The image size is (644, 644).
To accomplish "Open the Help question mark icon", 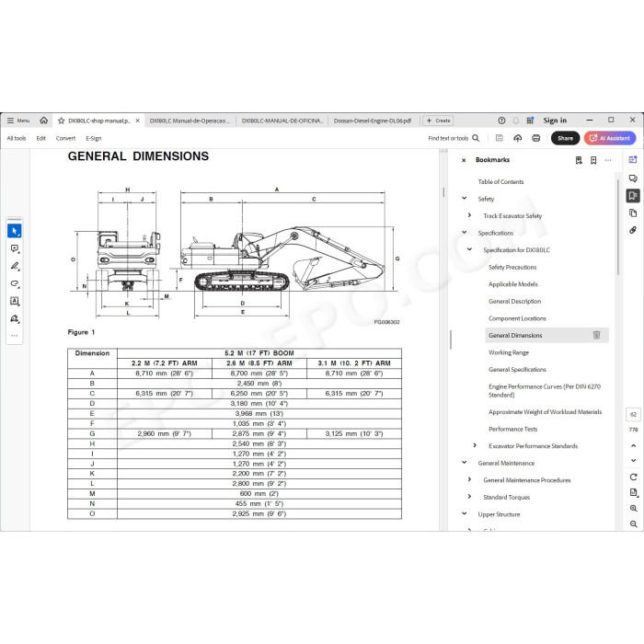I will 501,121.
